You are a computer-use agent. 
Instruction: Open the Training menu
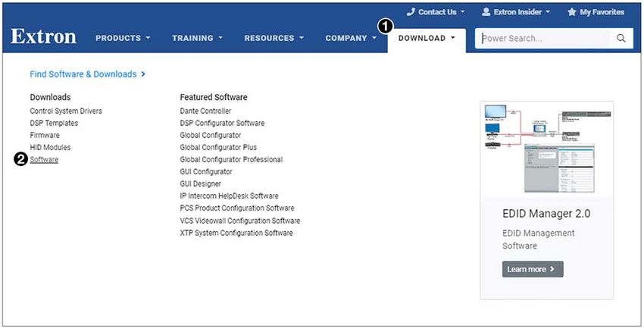197,38
